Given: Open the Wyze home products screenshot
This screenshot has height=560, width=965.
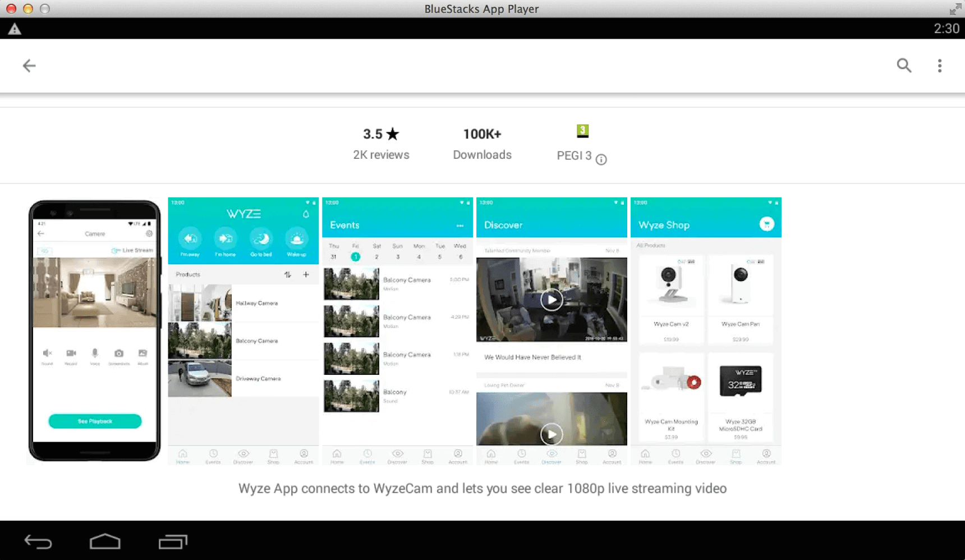Looking at the screenshot, I should pos(243,331).
